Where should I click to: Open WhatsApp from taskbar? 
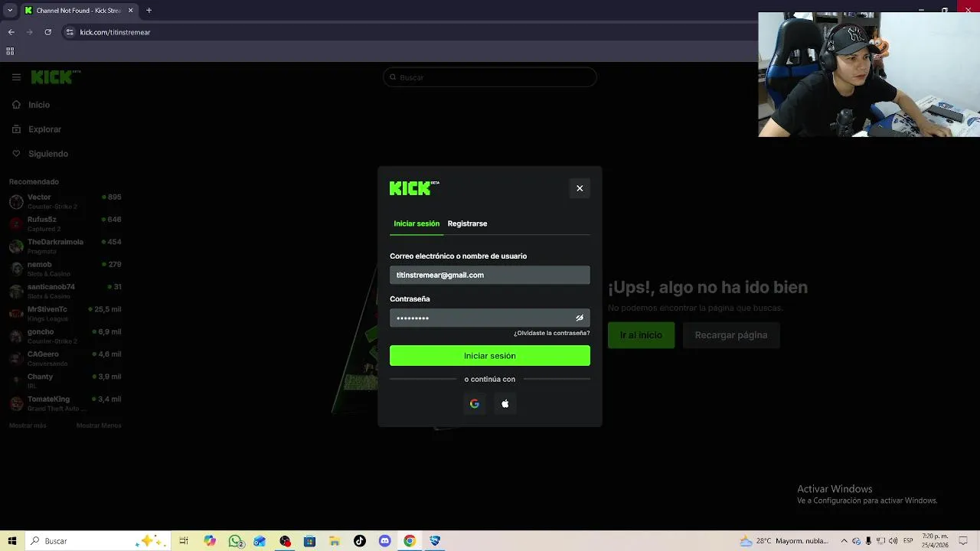[235, 541]
